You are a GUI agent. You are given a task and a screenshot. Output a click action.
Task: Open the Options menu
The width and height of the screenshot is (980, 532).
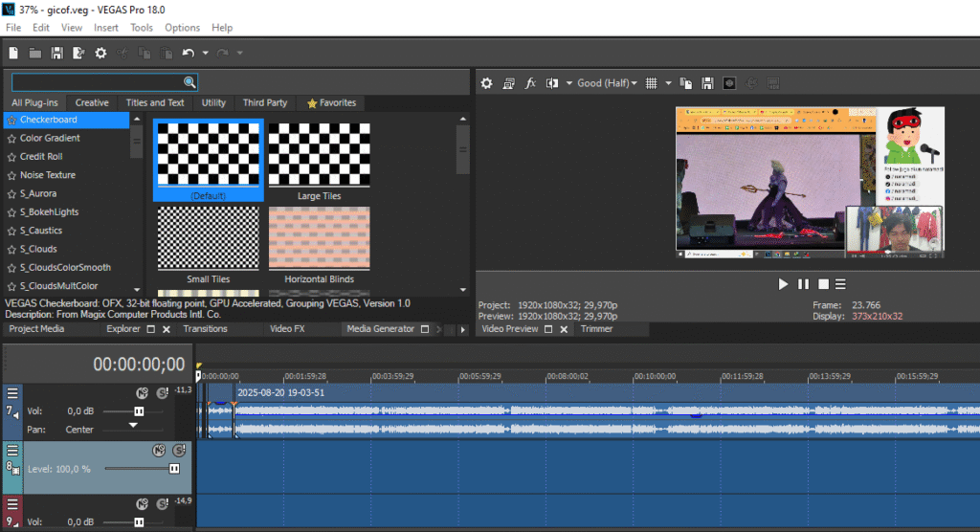click(x=182, y=28)
